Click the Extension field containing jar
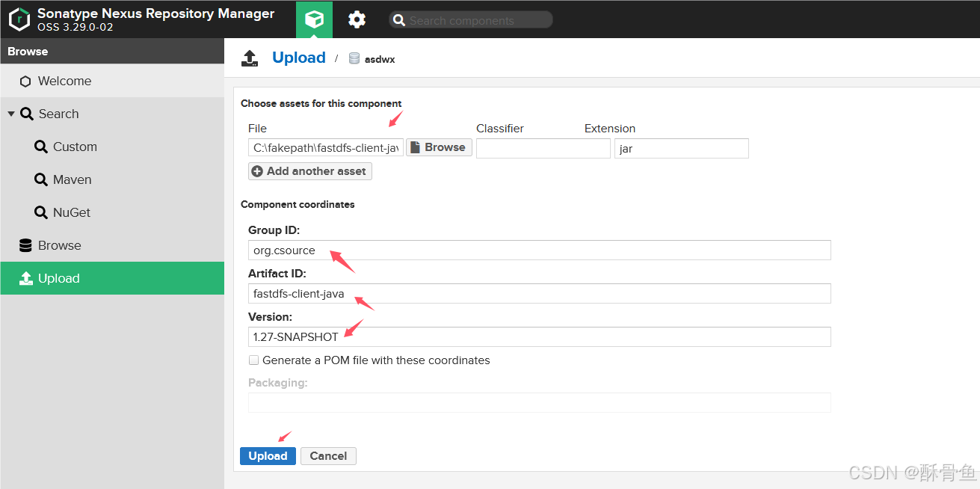Screen dimensions: 980x489 [x=682, y=148]
